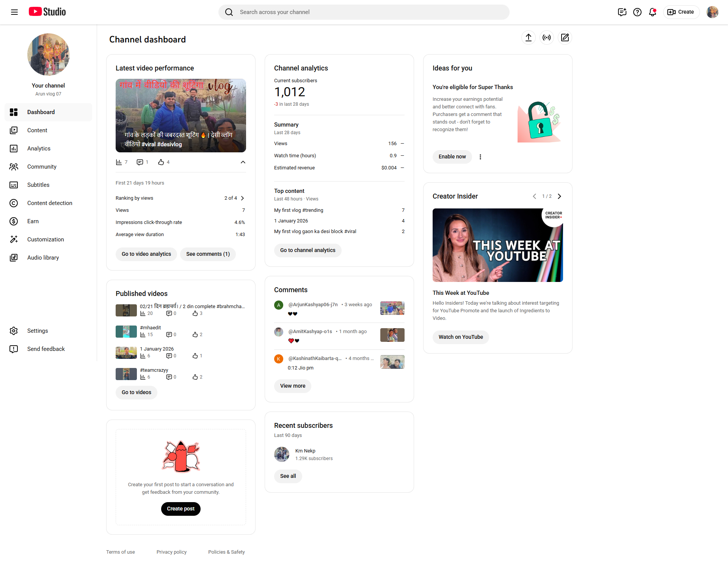Click Enable now for Super Thanks
Image resolution: width=728 pixels, height=562 pixels.
(x=452, y=157)
